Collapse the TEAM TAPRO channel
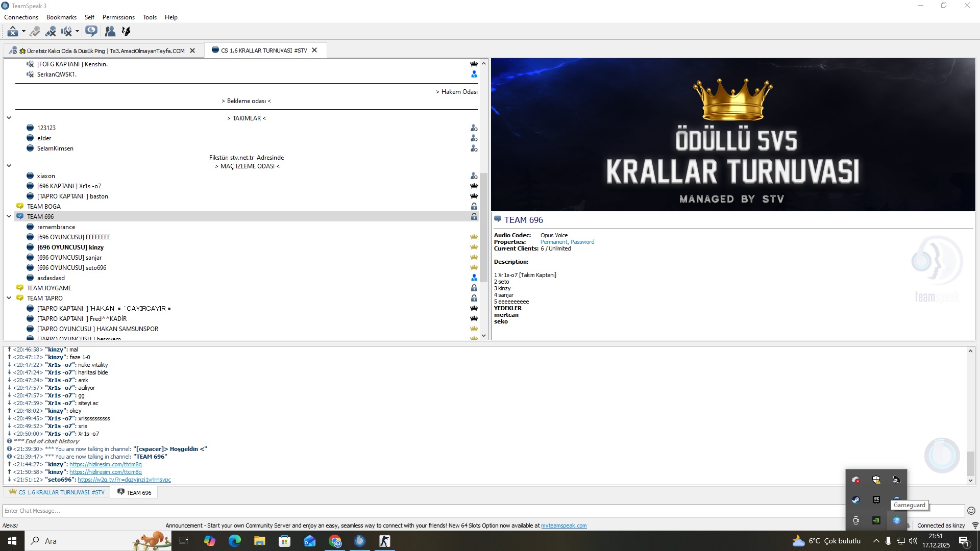Viewport: 980px width, 551px height. pos(9,298)
